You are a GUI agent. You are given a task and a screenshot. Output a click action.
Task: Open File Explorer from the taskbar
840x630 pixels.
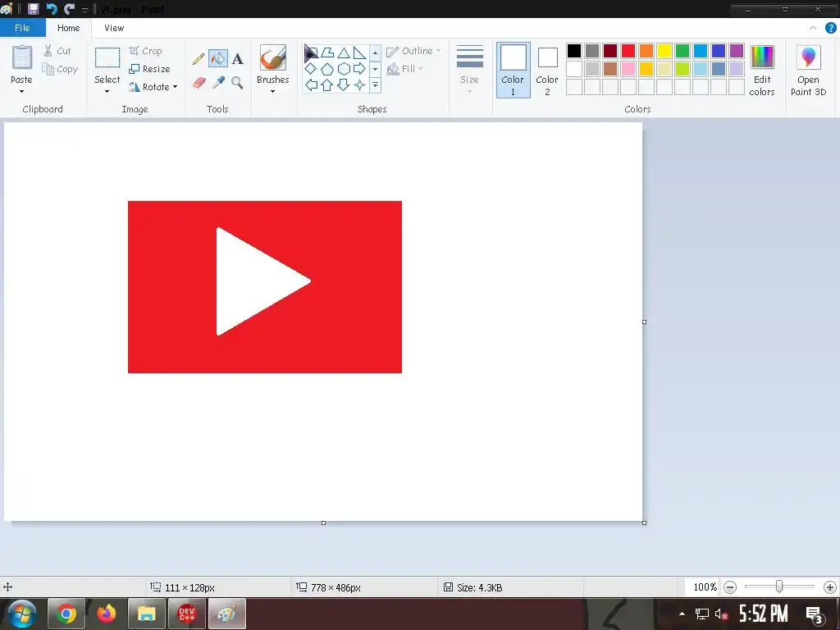(146, 614)
